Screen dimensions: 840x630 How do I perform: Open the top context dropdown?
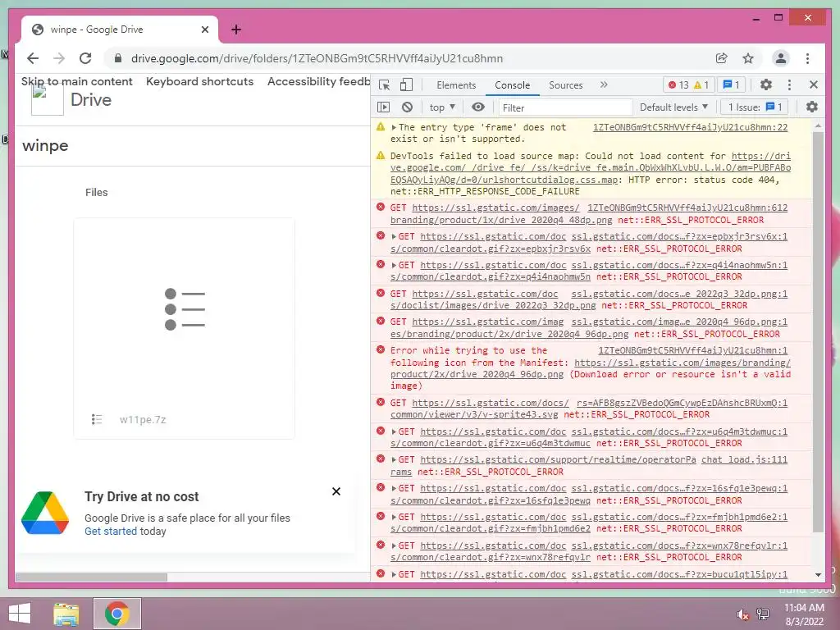tap(442, 107)
